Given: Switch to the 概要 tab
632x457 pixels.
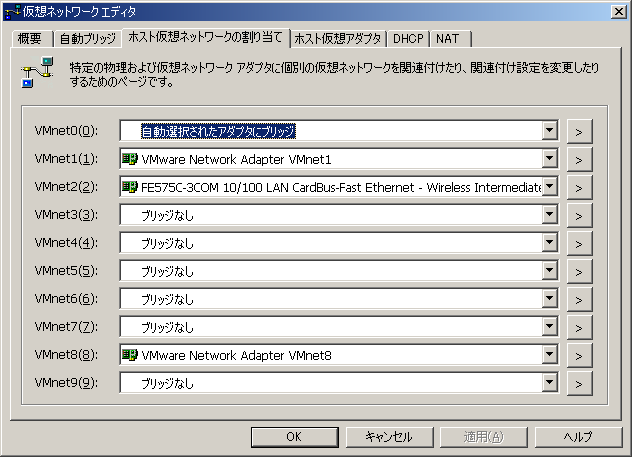Looking at the screenshot, I should click(32, 39).
